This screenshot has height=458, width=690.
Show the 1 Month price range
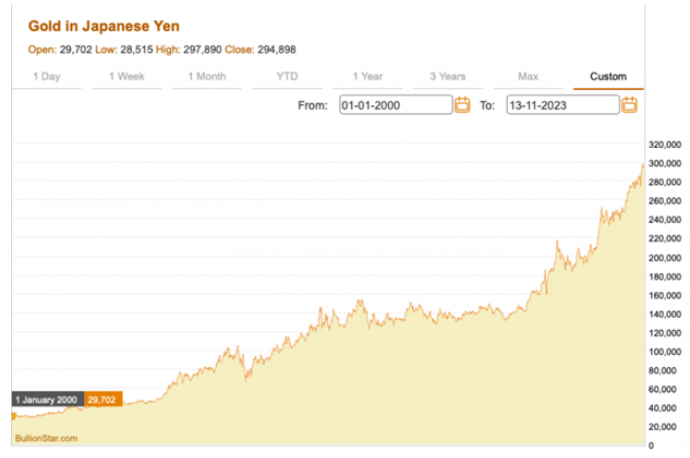pyautogui.click(x=206, y=76)
